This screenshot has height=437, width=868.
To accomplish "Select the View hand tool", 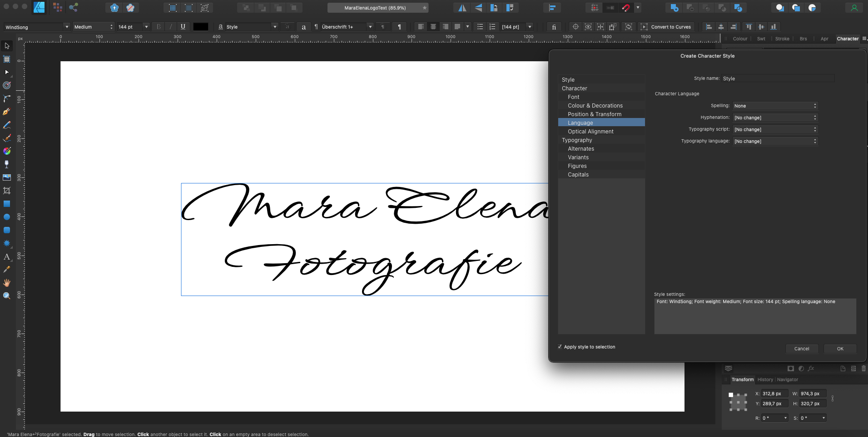I will pyautogui.click(x=7, y=283).
